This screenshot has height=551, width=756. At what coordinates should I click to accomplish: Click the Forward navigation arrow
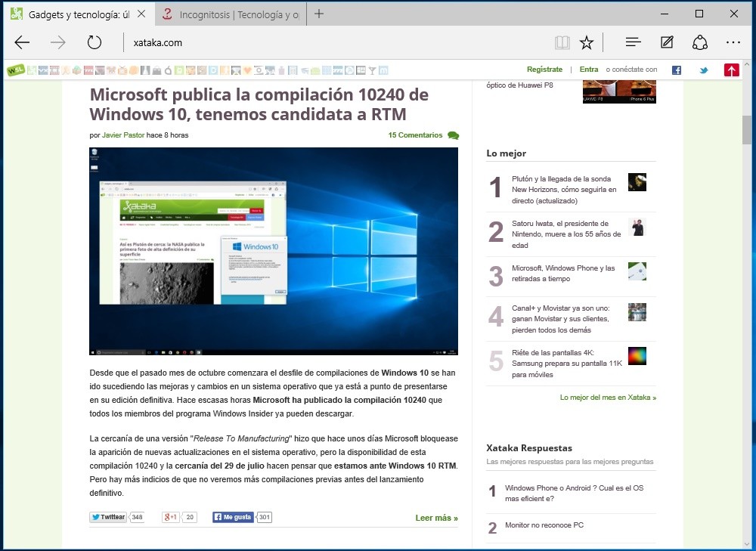tap(58, 42)
